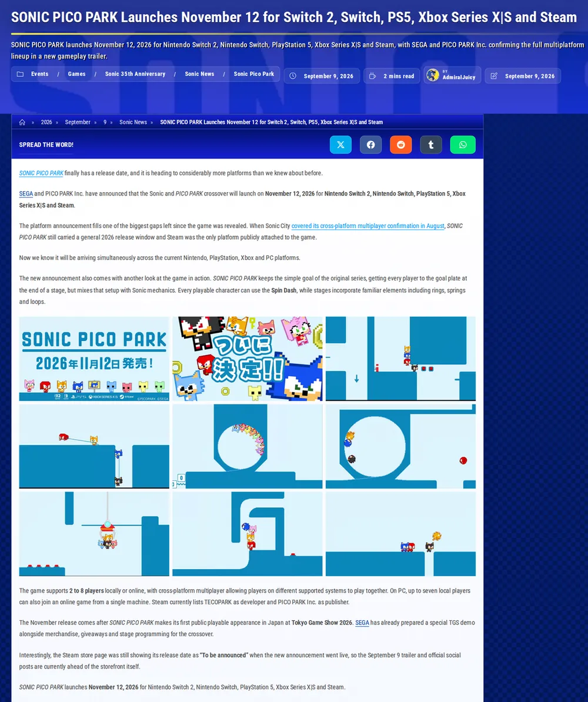Open the loop with rainbow characters screenshot
This screenshot has width=588, height=702.
coord(247,446)
